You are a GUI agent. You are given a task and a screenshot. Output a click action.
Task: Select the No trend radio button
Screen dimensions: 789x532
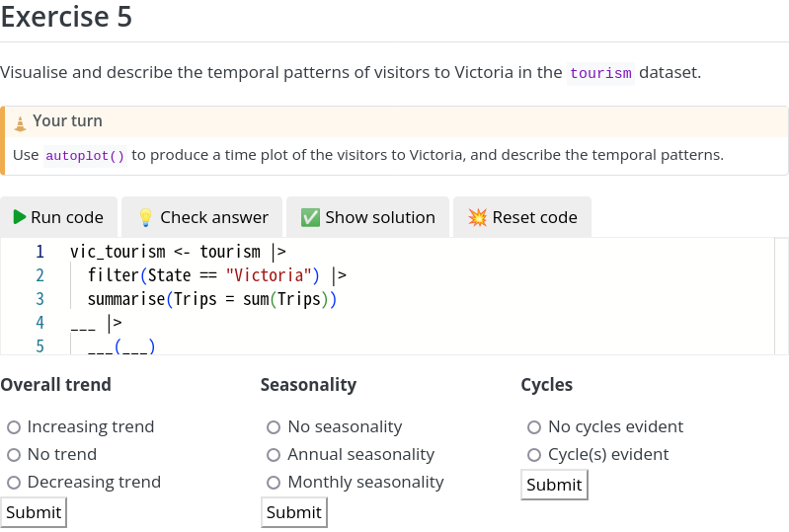click(x=14, y=455)
